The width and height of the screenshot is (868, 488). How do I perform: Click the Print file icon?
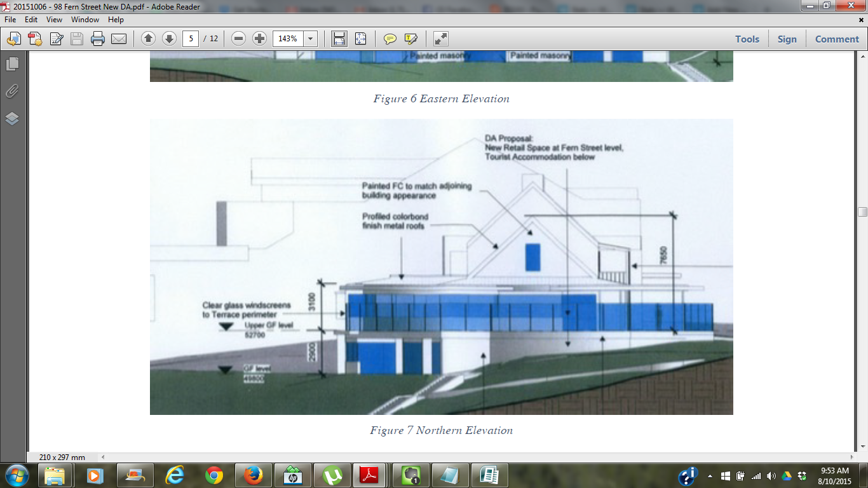coord(97,39)
